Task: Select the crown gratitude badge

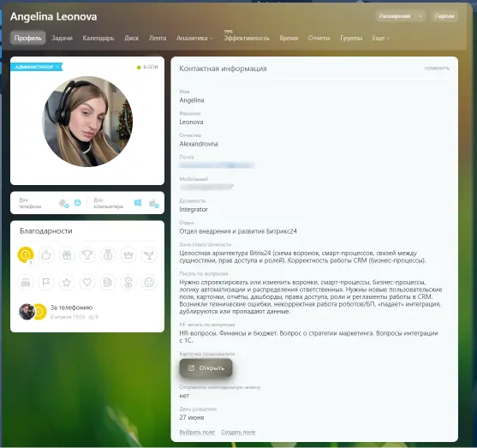Action: [128, 254]
